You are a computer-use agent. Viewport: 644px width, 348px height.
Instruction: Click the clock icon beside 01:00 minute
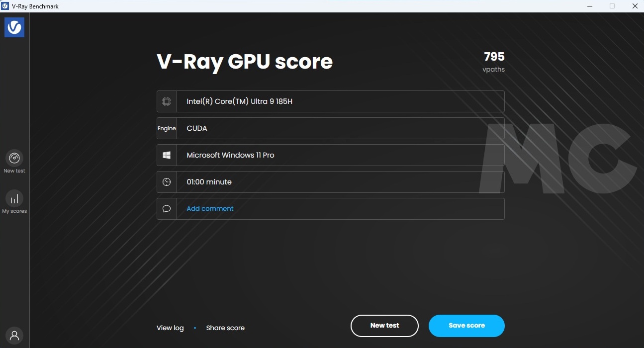[167, 182]
